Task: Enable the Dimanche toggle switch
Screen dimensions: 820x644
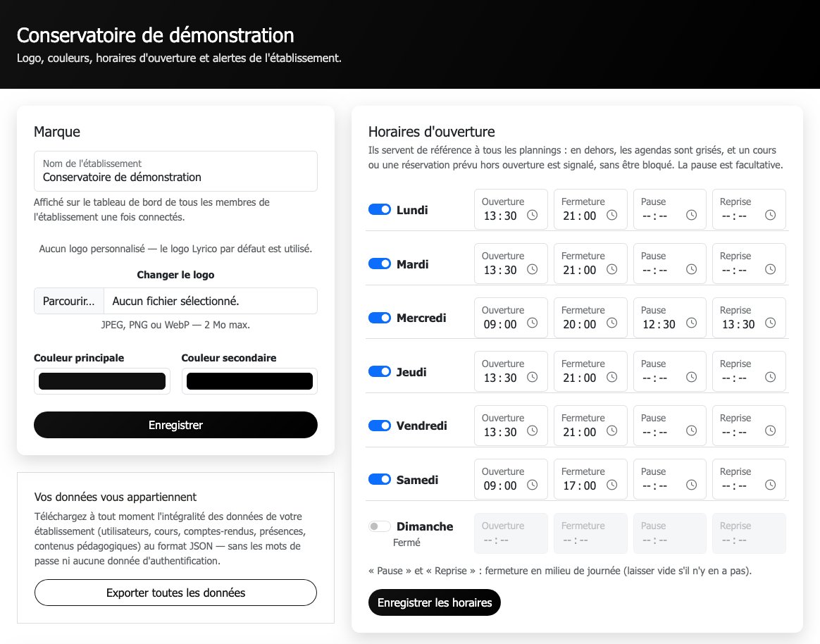Action: click(380, 526)
